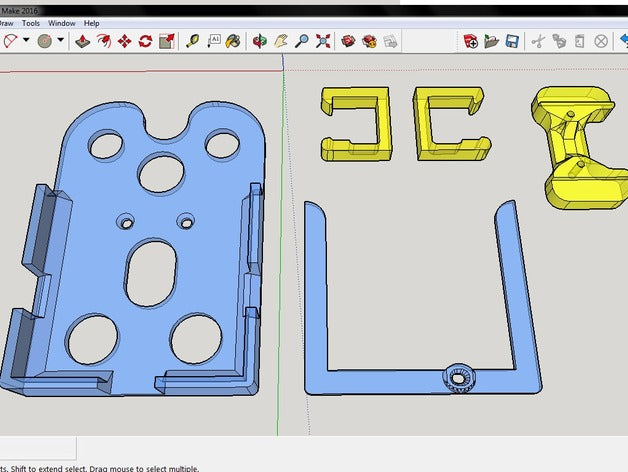This screenshot has width=628, height=472.
Task: Click the Copy toolbar icon
Action: coord(559,41)
